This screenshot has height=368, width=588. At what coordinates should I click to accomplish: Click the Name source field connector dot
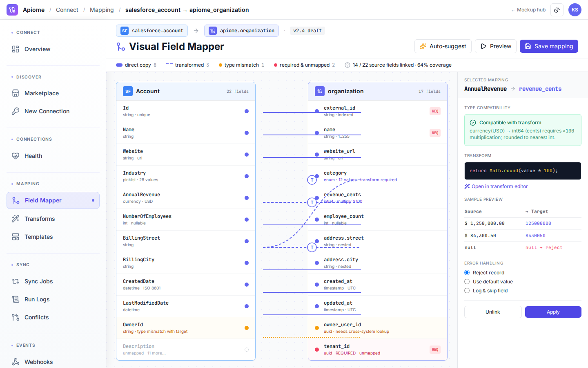247,133
